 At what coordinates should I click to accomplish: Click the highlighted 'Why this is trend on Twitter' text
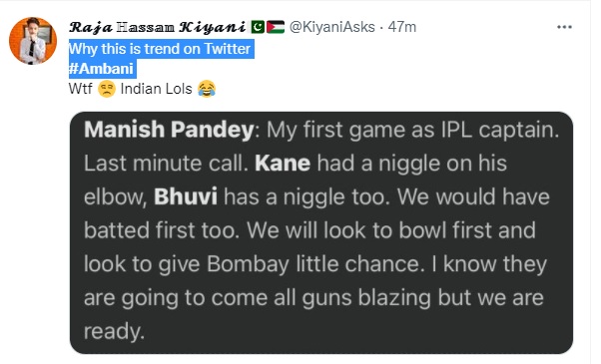click(160, 49)
